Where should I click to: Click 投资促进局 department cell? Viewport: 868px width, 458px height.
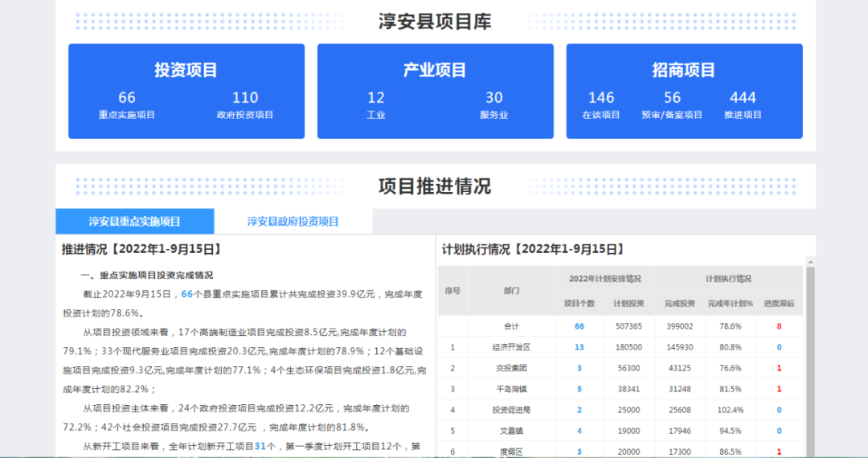pos(511,410)
